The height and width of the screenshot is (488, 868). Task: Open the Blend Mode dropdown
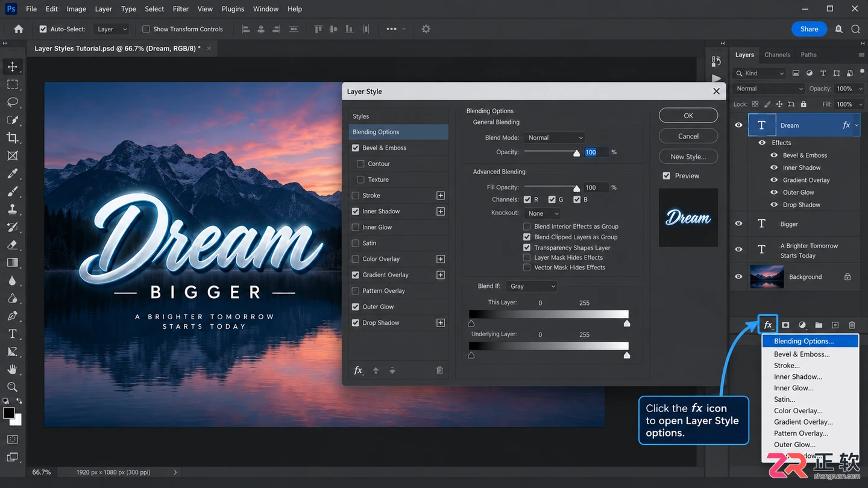point(554,137)
